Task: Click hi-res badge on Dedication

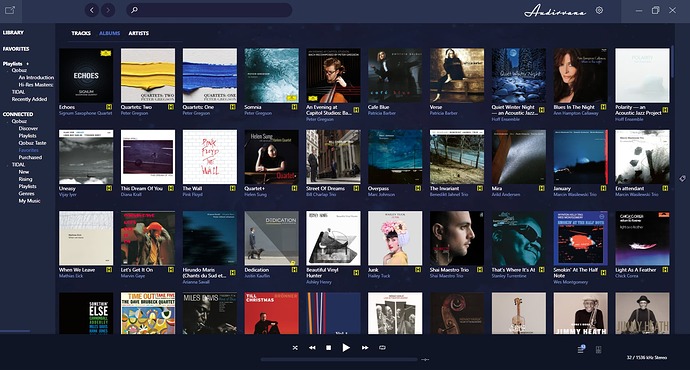Action: [294, 270]
